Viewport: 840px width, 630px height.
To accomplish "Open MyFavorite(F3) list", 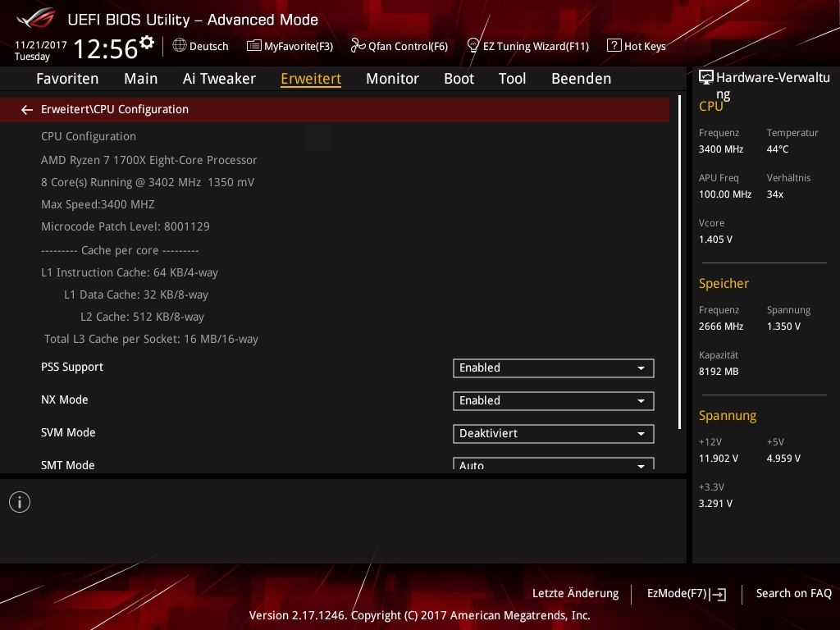I will (x=254, y=46).
